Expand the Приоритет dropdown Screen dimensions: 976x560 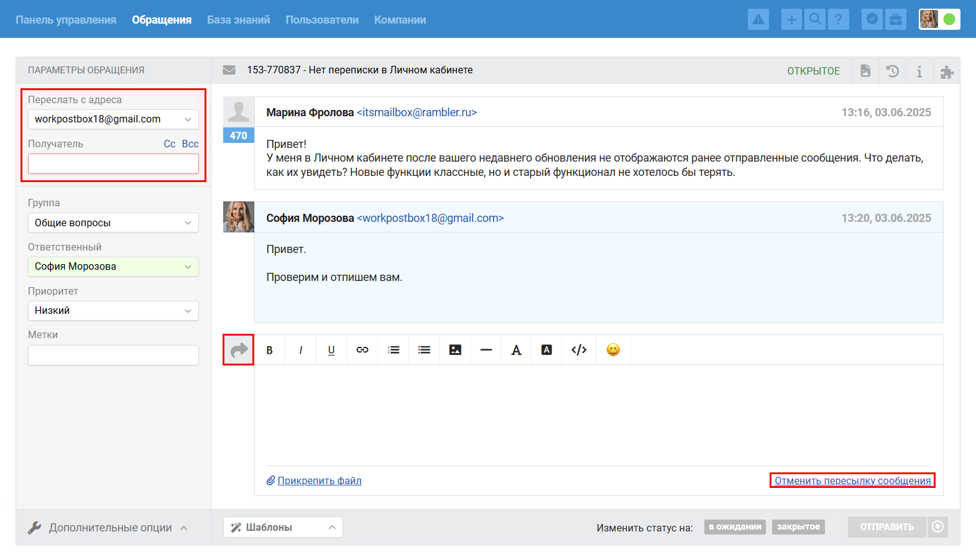coord(113,311)
